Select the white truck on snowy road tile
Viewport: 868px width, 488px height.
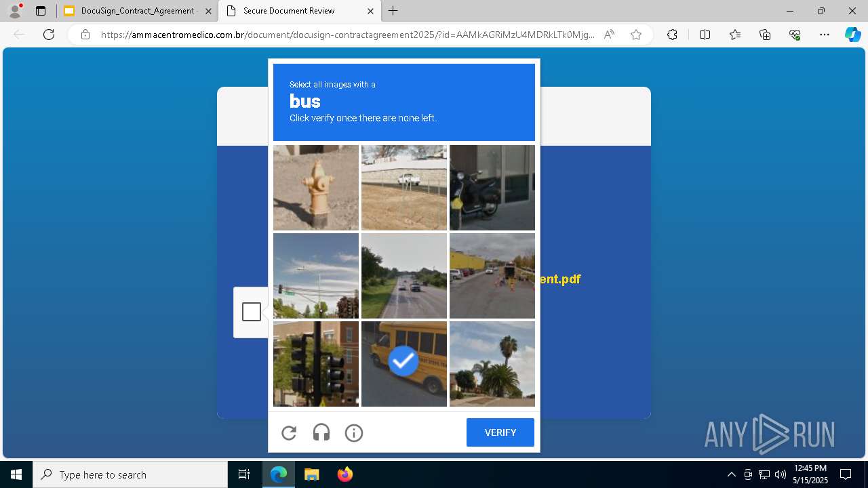(x=404, y=188)
